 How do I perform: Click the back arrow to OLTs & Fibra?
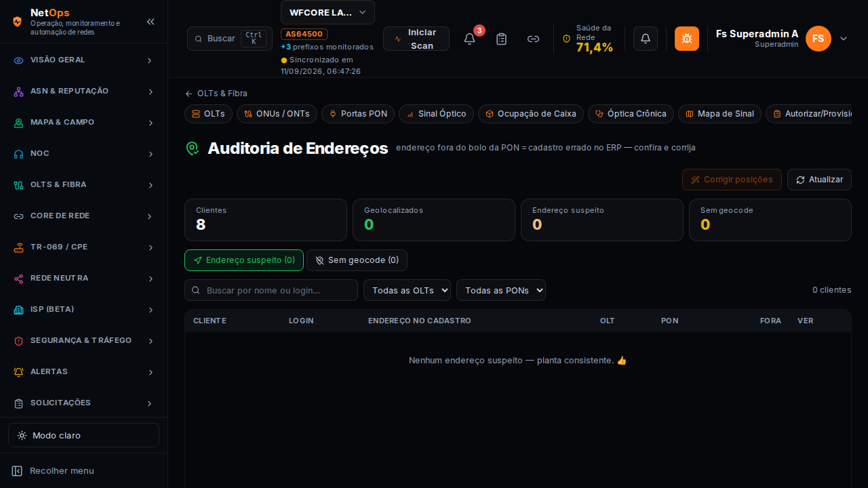coord(189,94)
